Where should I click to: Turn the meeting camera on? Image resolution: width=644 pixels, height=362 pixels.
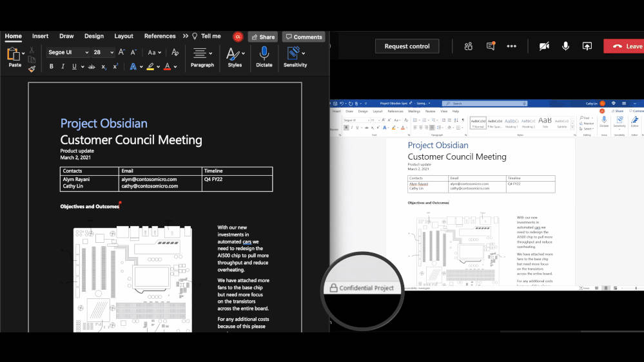click(544, 46)
